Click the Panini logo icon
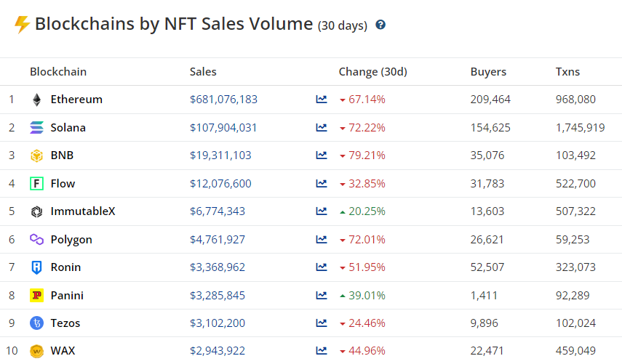 [x=36, y=296]
